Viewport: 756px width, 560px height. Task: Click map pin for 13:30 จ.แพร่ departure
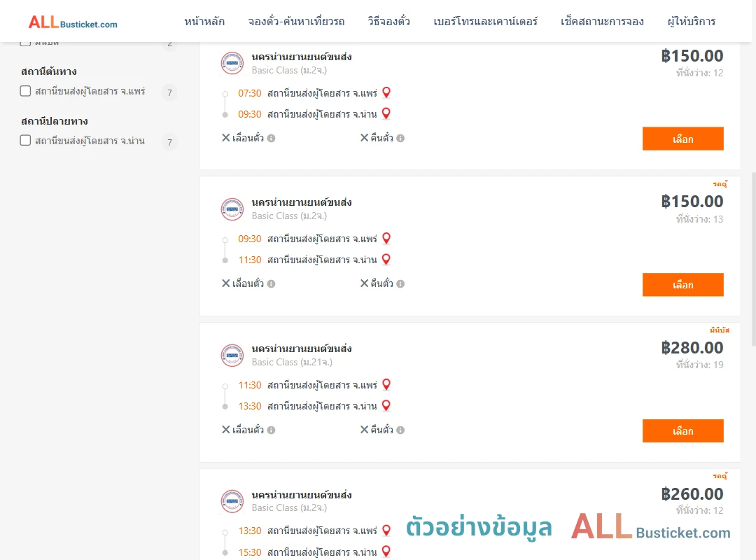click(386, 531)
